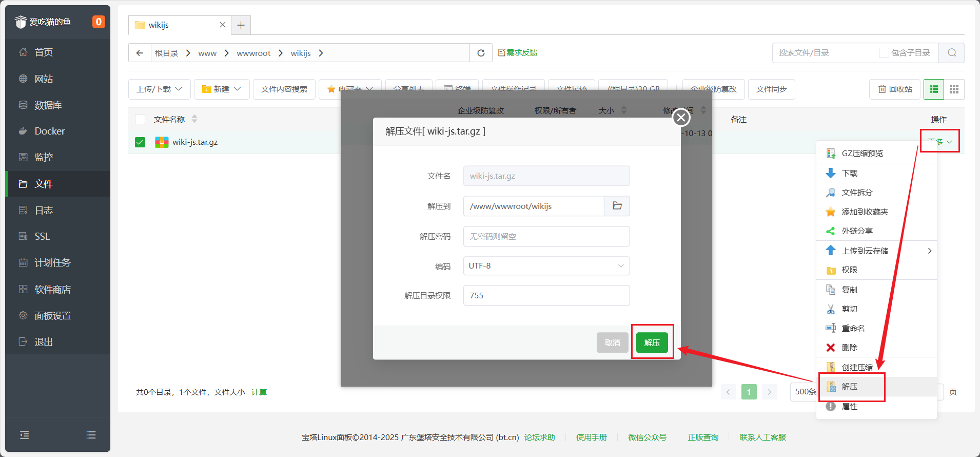Expand the New file dropdown

click(x=221, y=89)
